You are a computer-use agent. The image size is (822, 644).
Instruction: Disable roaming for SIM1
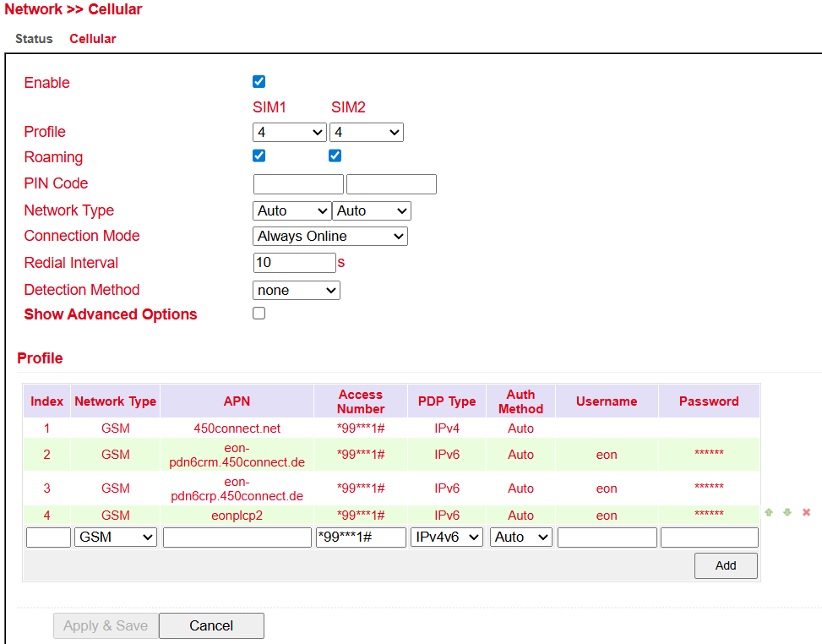pos(259,156)
